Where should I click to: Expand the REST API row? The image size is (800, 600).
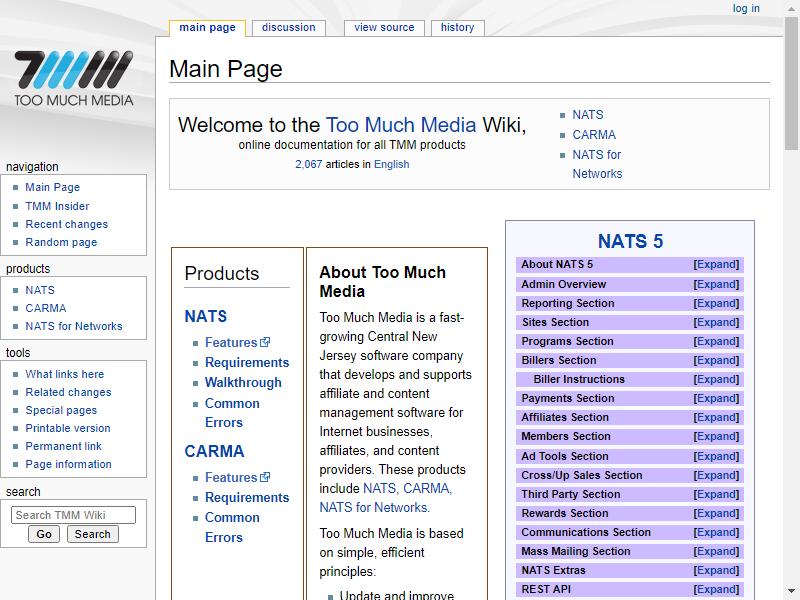pyautogui.click(x=716, y=589)
